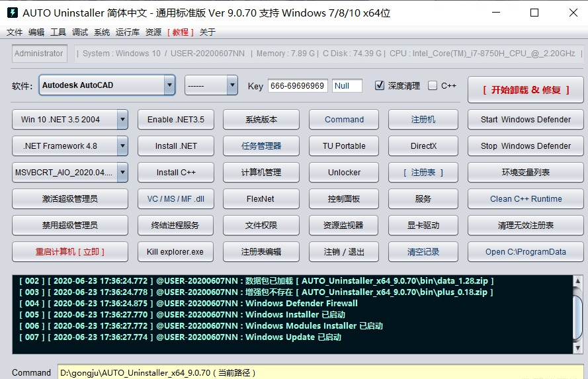Image resolution: width=588 pixels, height=379 pixels.
Task: Click the Command button
Action: pos(344,120)
